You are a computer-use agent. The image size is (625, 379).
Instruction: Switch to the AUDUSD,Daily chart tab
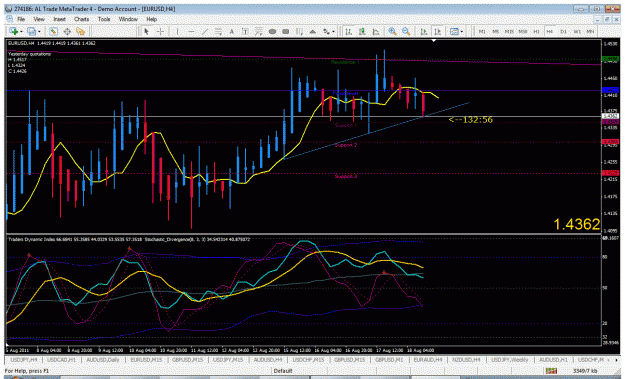(103, 360)
